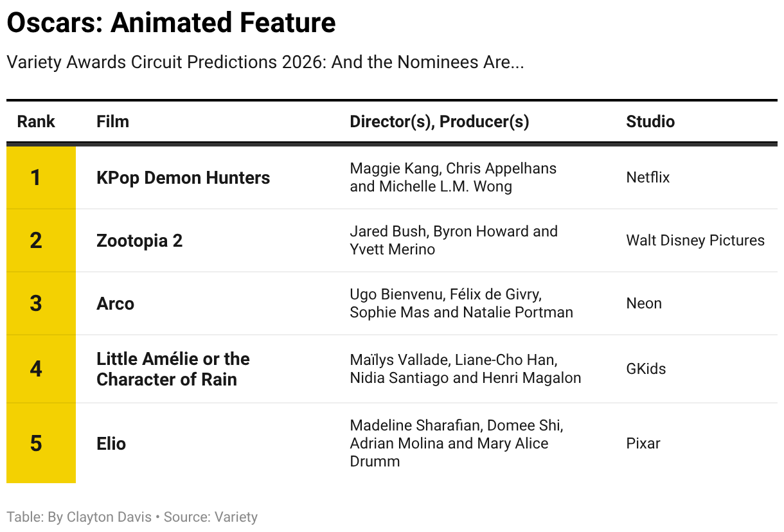Click the Rank column header
Image resolution: width=784 pixels, height=532 pixels.
[x=36, y=121]
